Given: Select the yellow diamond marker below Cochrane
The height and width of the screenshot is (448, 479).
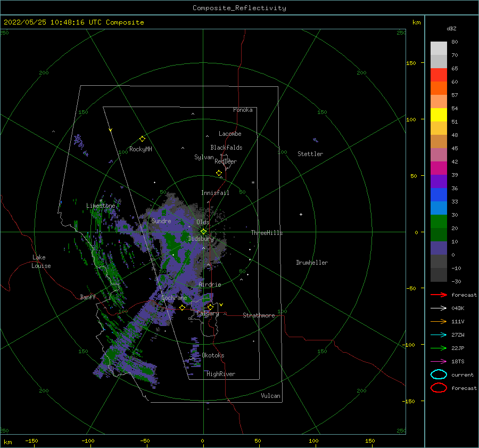Looking at the screenshot, I should coord(183,307).
